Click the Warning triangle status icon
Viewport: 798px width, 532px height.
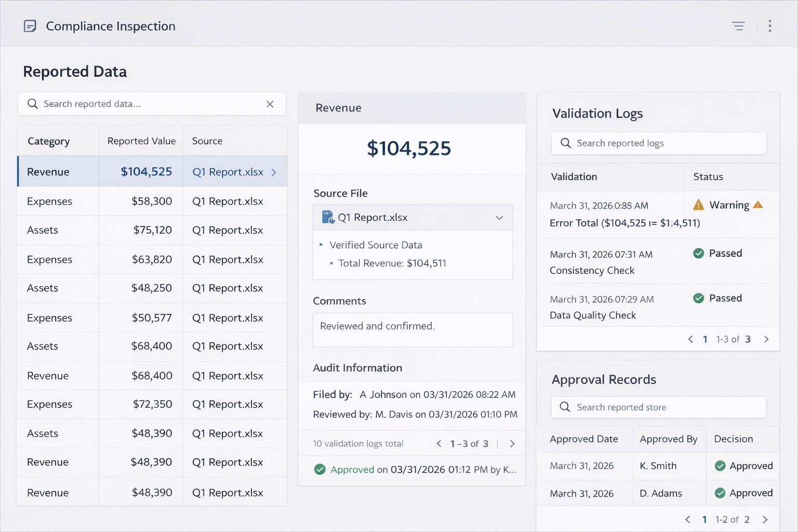tap(699, 205)
